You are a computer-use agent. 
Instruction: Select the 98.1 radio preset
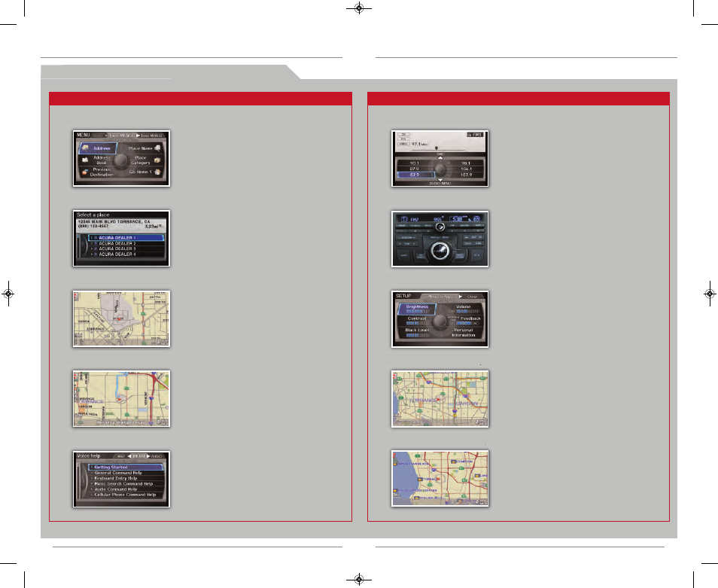pos(466,163)
